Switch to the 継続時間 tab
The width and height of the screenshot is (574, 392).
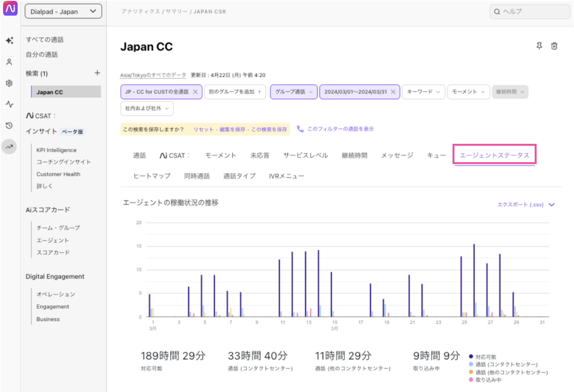coord(355,155)
